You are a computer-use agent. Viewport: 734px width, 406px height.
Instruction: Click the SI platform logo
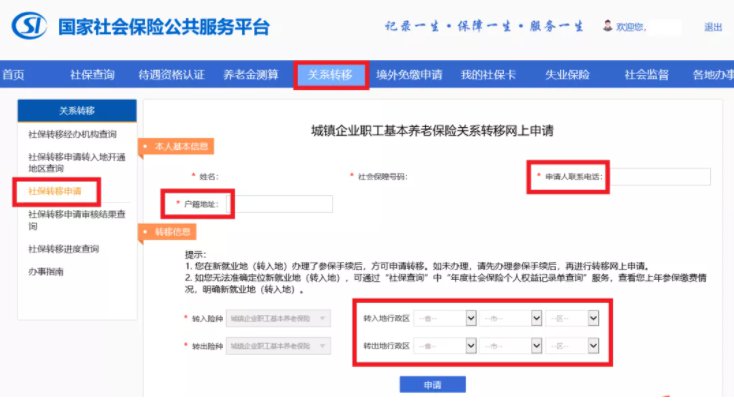[29, 26]
